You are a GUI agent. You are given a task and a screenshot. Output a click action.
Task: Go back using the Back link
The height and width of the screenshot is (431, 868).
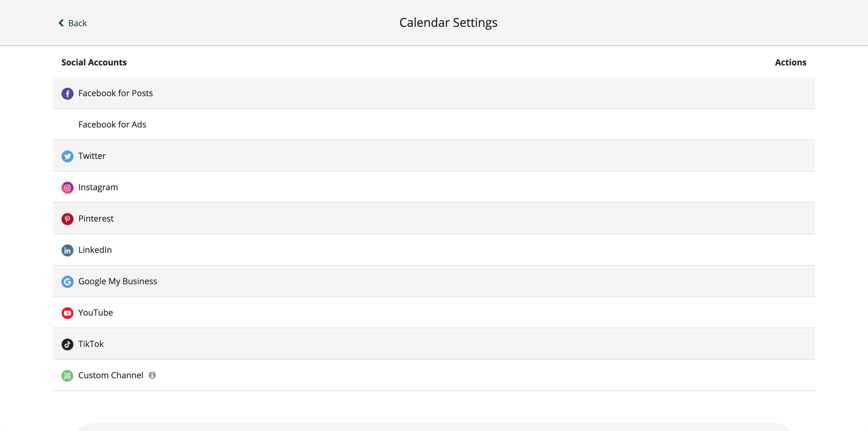(x=73, y=23)
